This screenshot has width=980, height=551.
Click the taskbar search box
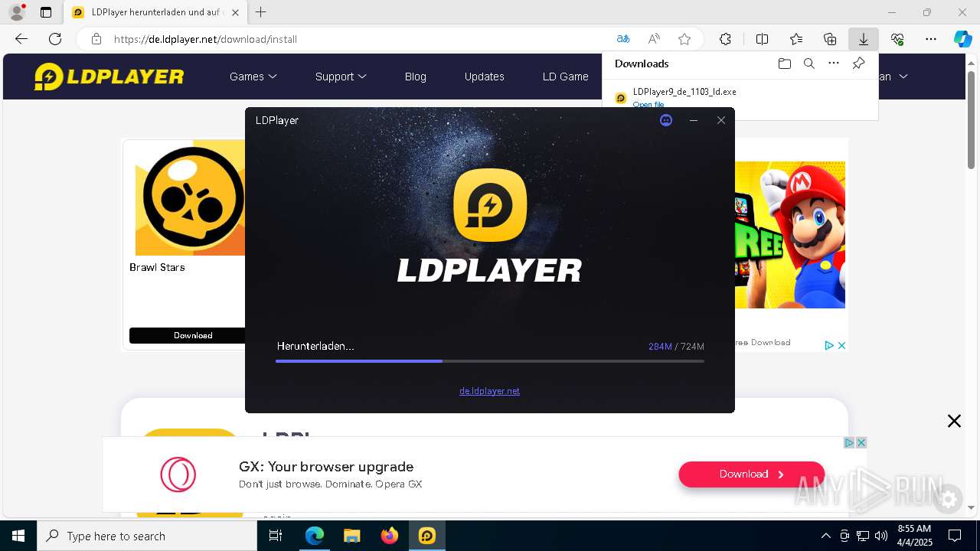147,536
